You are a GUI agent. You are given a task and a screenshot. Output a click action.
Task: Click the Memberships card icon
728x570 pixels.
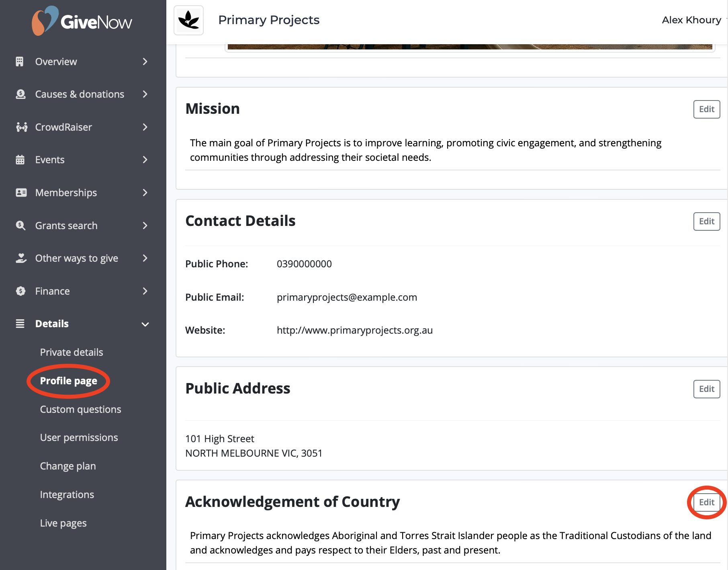coord(21,193)
